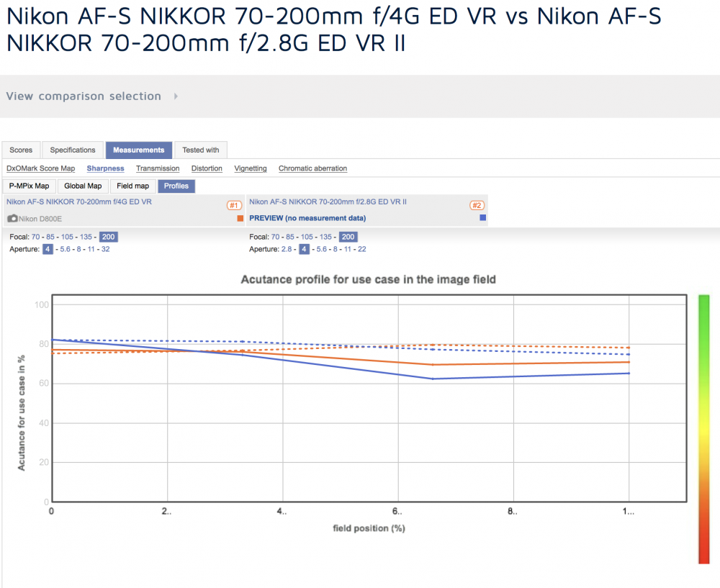This screenshot has width=720, height=588.
Task: Open the Field map view
Action: (132, 186)
